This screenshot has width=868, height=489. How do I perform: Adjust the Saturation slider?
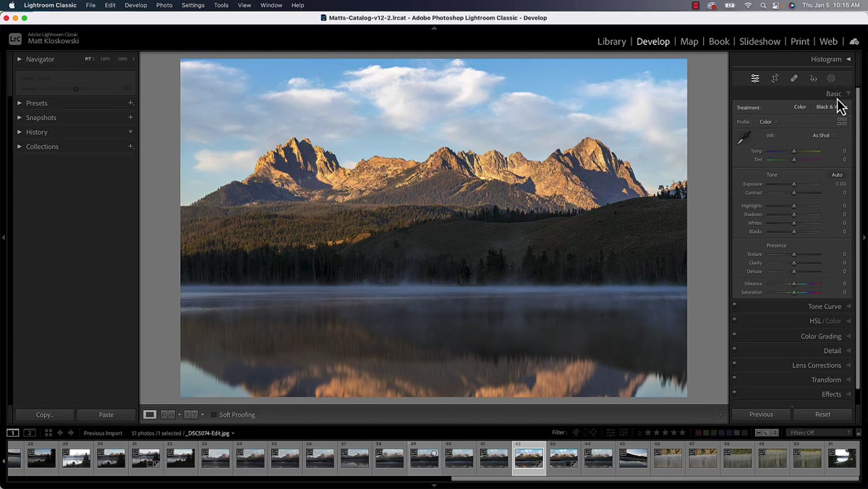coord(793,292)
